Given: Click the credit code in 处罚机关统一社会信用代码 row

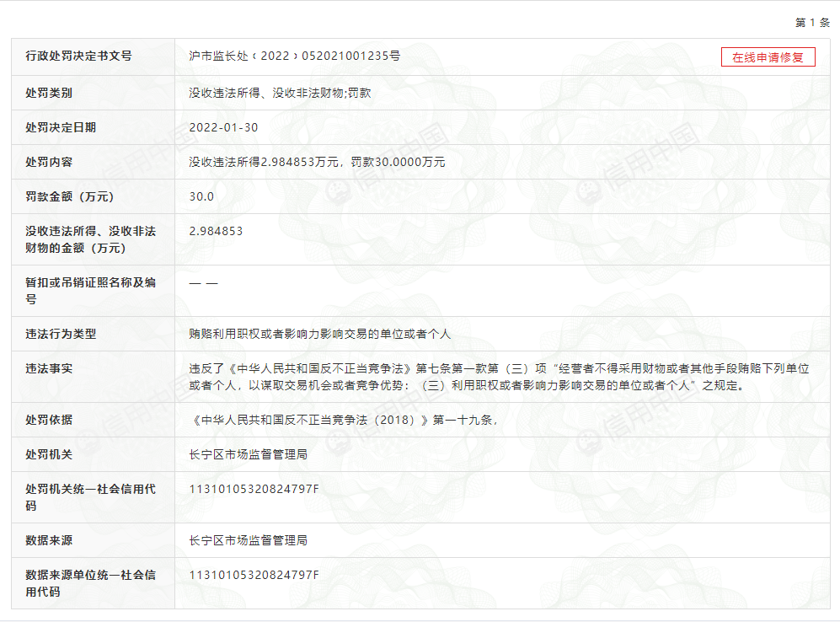Looking at the screenshot, I should tap(254, 489).
